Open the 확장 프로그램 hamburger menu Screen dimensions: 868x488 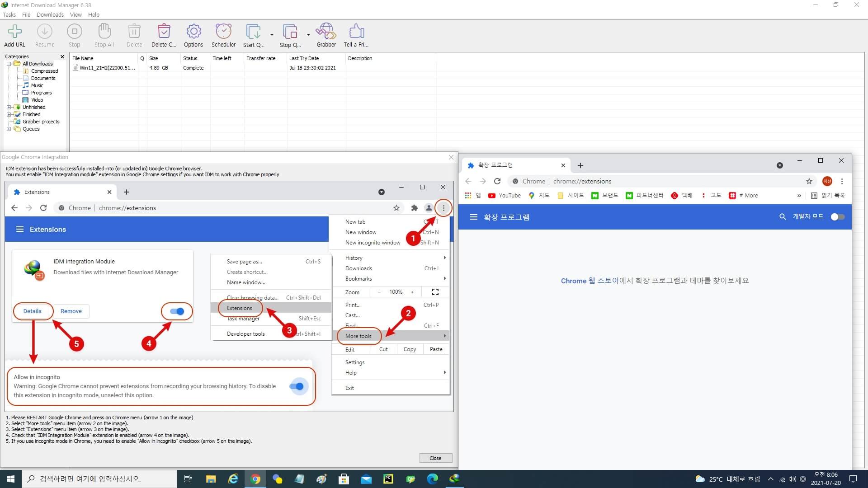point(473,217)
